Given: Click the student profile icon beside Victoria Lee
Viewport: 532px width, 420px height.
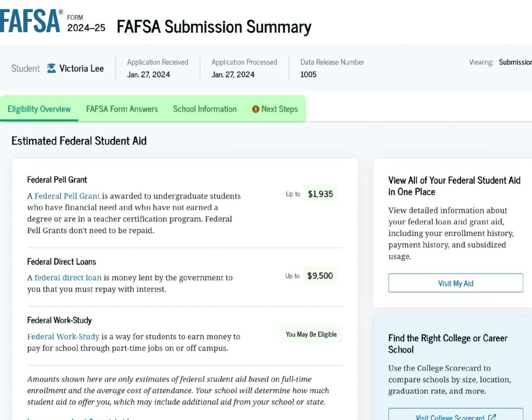Looking at the screenshot, I should pos(51,69).
